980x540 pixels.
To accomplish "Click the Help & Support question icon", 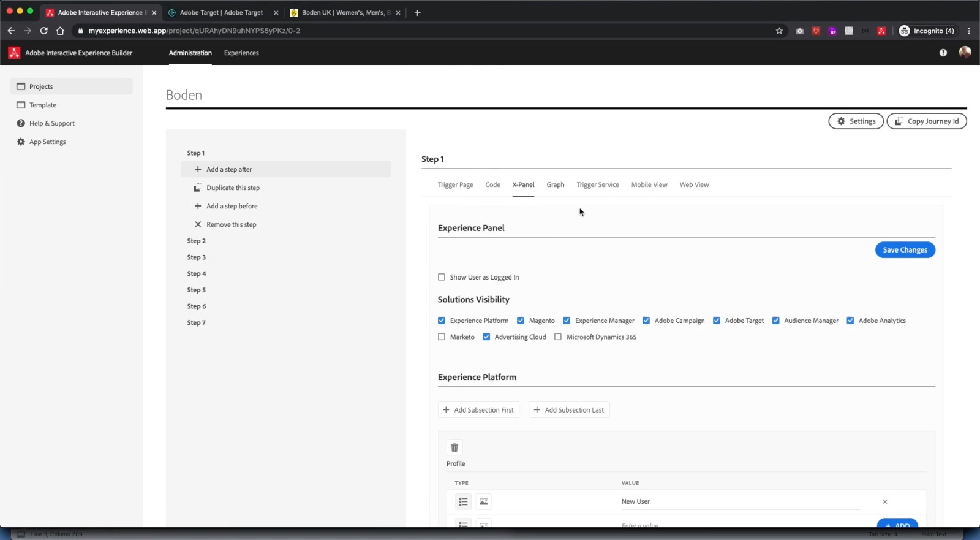I will tap(21, 123).
